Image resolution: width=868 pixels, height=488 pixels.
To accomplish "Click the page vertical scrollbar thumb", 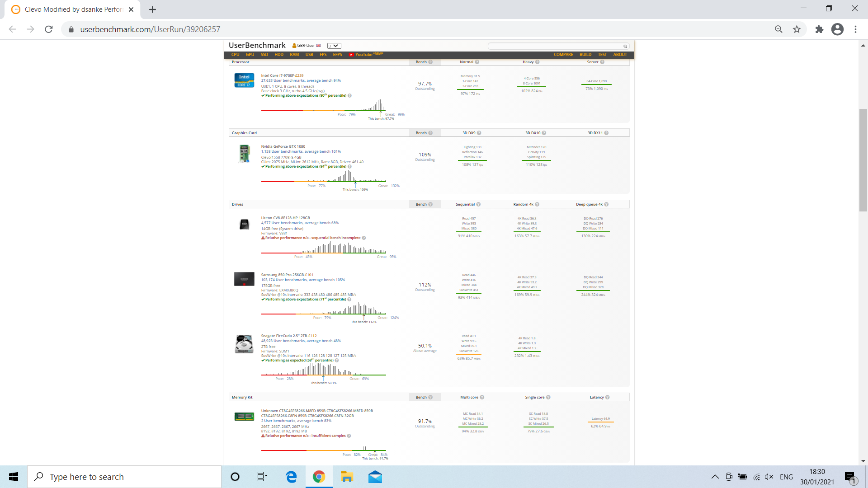I will click(x=863, y=160).
